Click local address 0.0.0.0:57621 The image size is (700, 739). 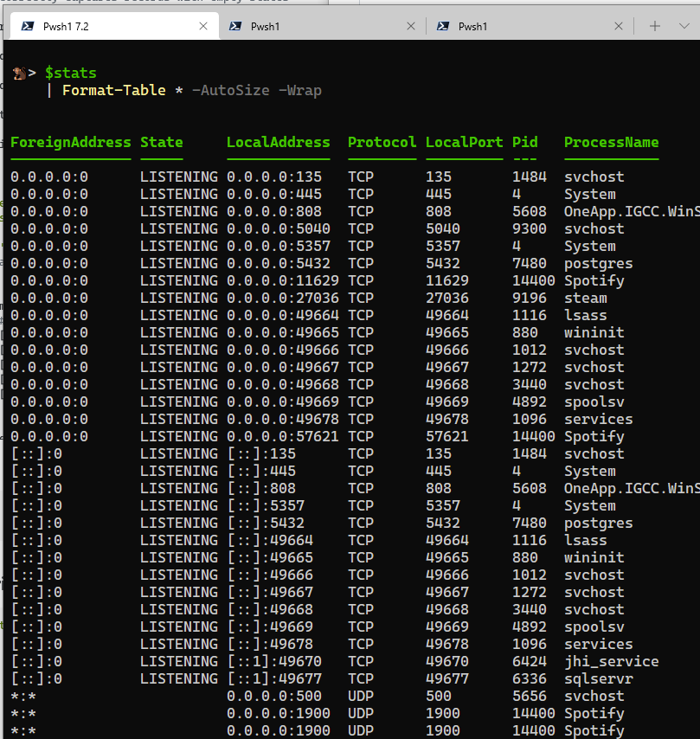(x=283, y=436)
